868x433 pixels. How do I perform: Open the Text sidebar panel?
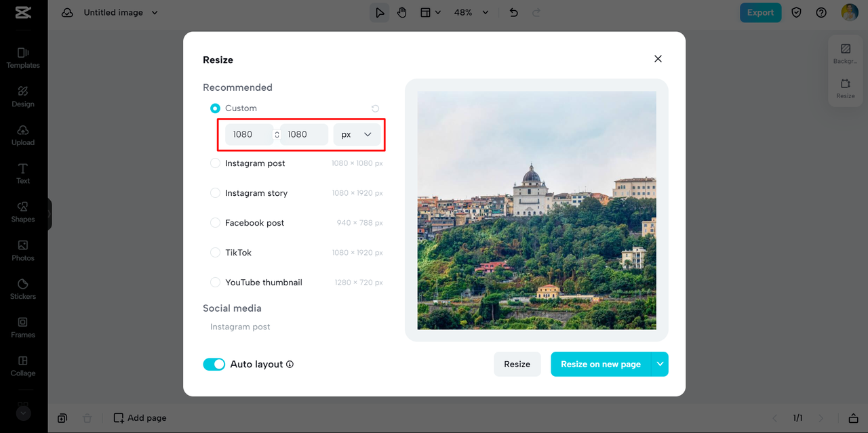[x=23, y=173]
